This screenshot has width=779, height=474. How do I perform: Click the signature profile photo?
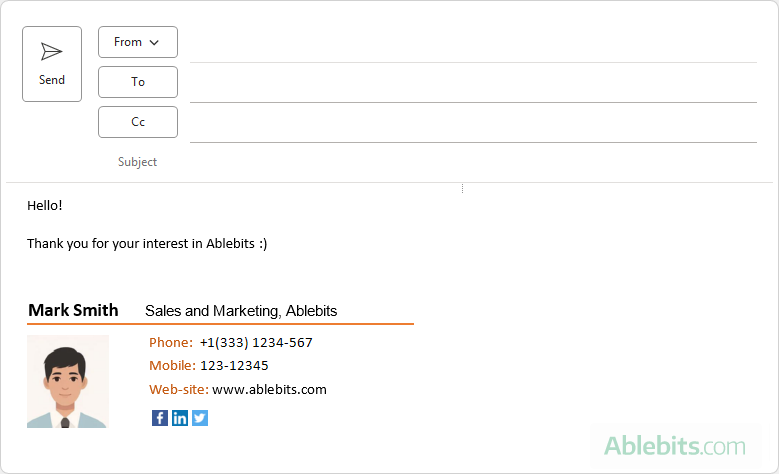click(67, 382)
